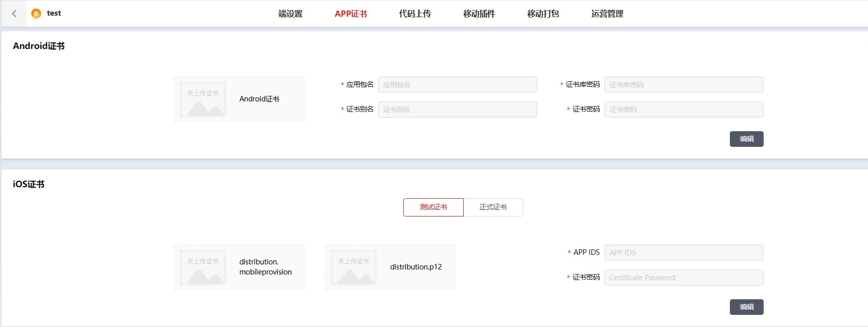Click the distribution.p12 placeholder image
This screenshot has width=868, height=327.
(x=354, y=267)
